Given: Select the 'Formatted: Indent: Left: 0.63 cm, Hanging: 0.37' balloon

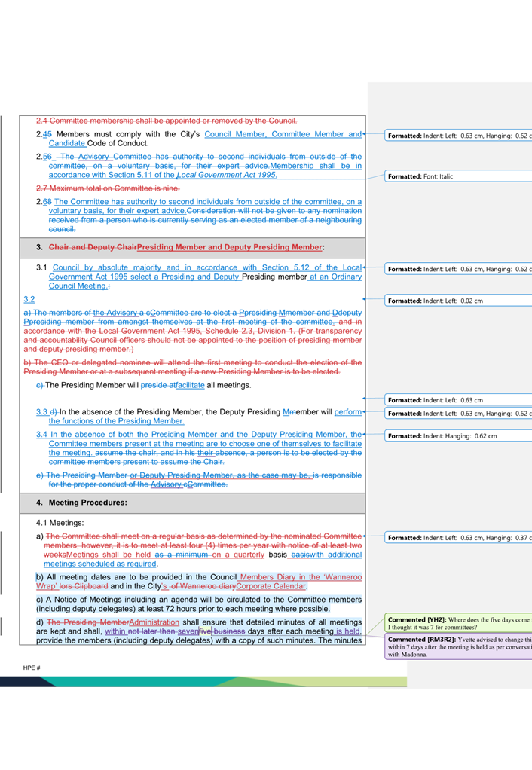Looking at the screenshot, I should 458,538.
